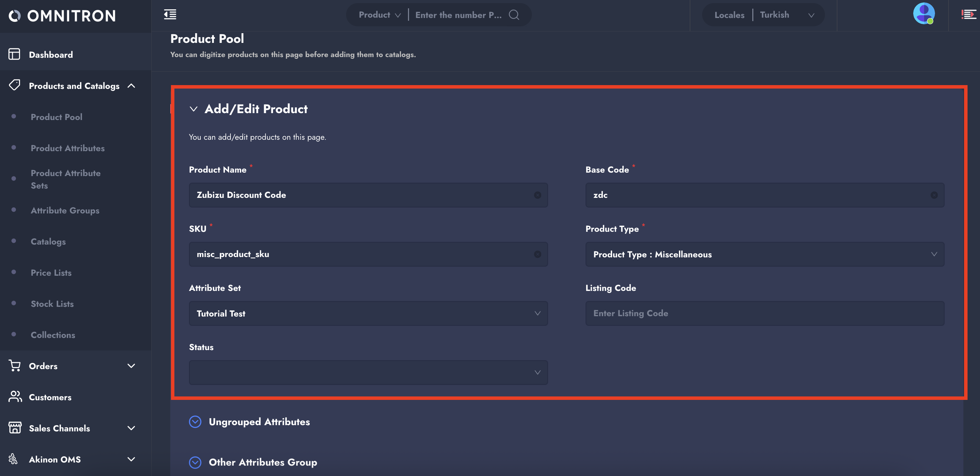Clear the SKU field value
Image resolution: width=980 pixels, height=476 pixels.
537,254
